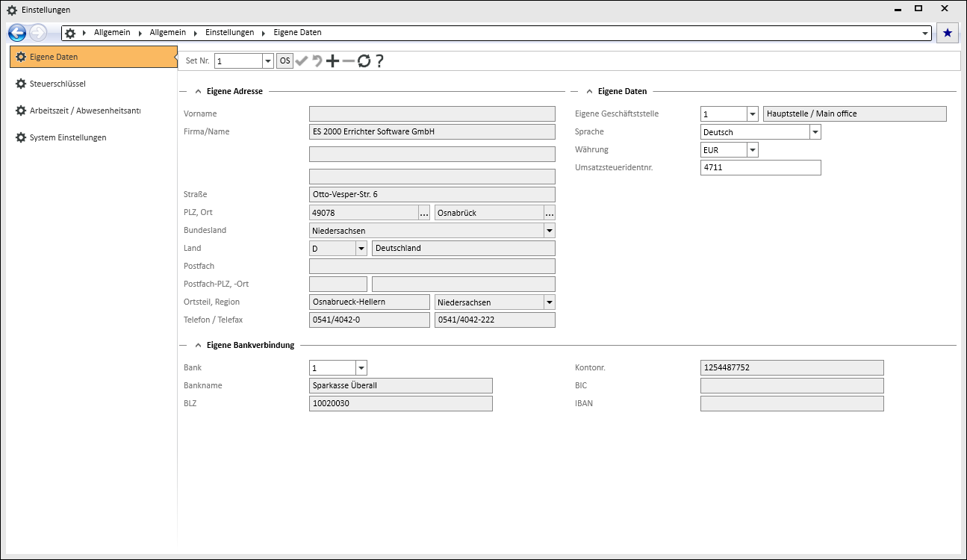This screenshot has width=967, height=560.
Task: Open the Währung dropdown showing EUR
Action: tap(753, 150)
